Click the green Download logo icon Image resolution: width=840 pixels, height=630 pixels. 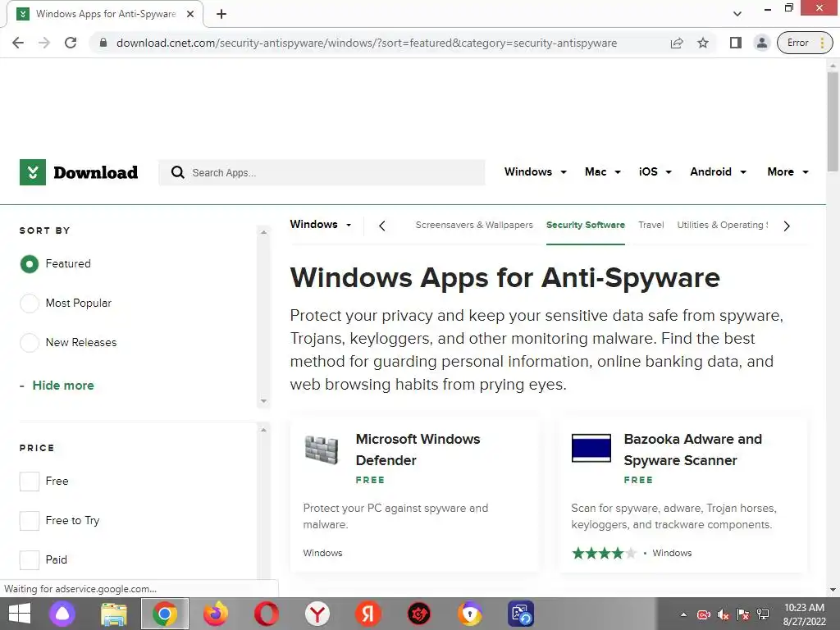click(x=33, y=172)
